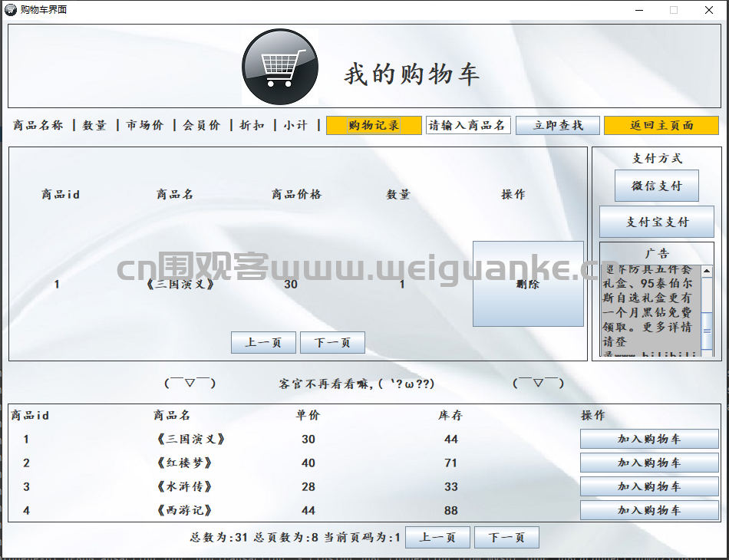Go to cart's next page 下一页
Viewport: 729px width, 560px height.
pyautogui.click(x=332, y=342)
